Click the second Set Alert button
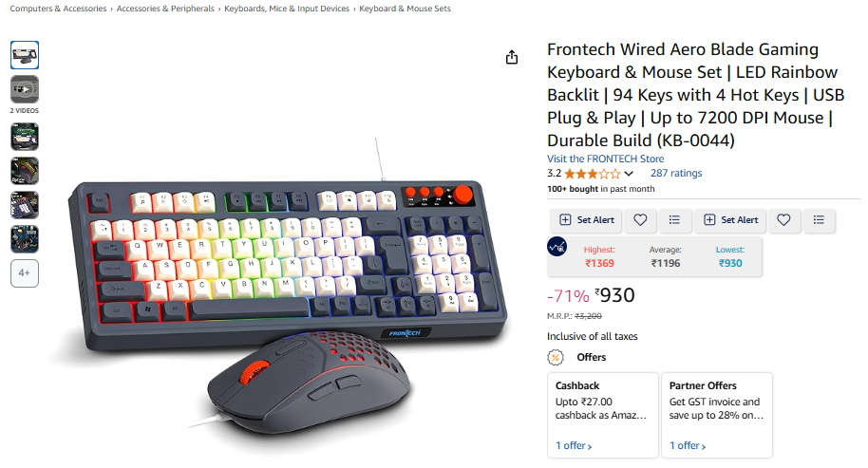This screenshot has width=868, height=468. 730,220
